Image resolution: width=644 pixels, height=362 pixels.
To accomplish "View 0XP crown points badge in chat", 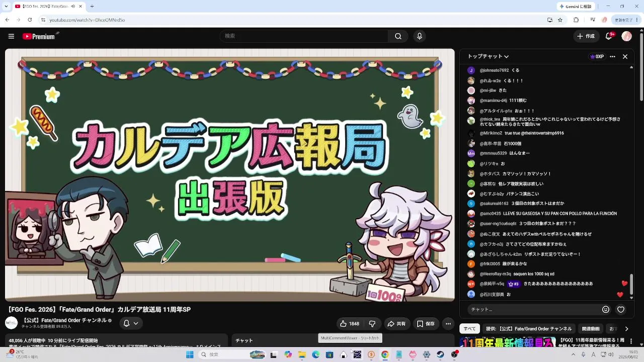I will pos(597,57).
